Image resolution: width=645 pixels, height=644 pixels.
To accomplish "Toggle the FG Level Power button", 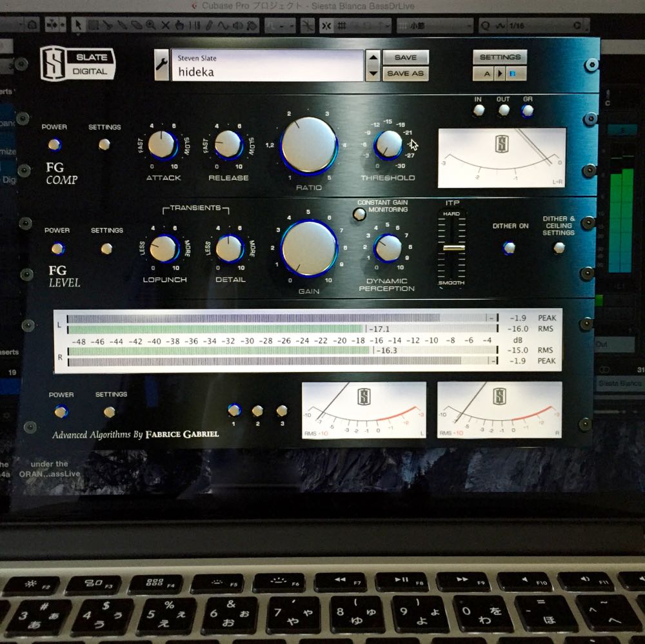I will 57,248.
